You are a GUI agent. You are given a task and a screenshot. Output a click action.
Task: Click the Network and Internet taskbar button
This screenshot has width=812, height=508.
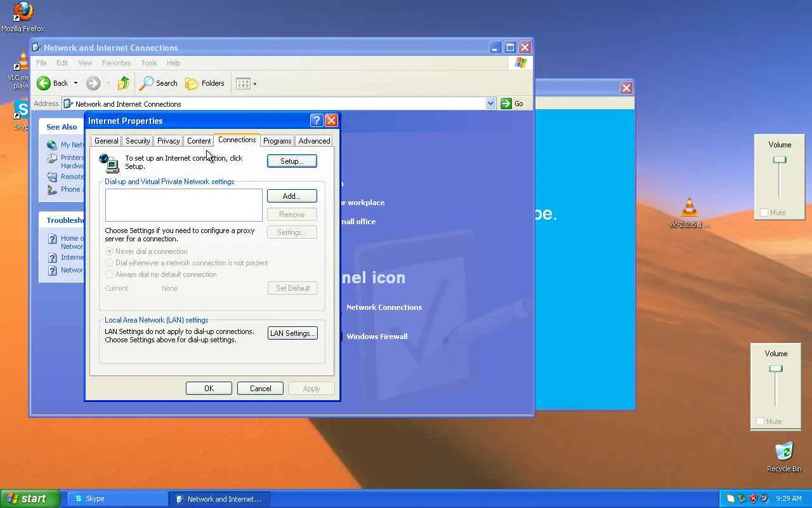[219, 499]
